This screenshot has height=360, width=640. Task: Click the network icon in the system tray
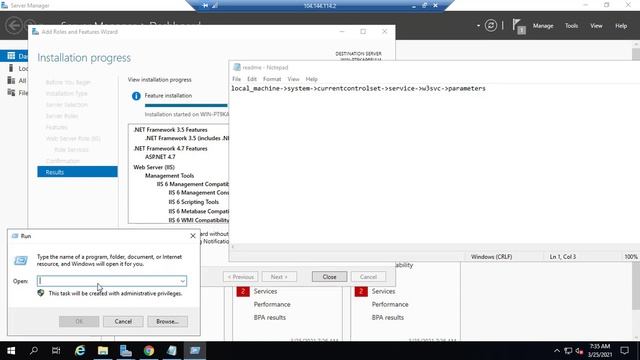(568, 351)
